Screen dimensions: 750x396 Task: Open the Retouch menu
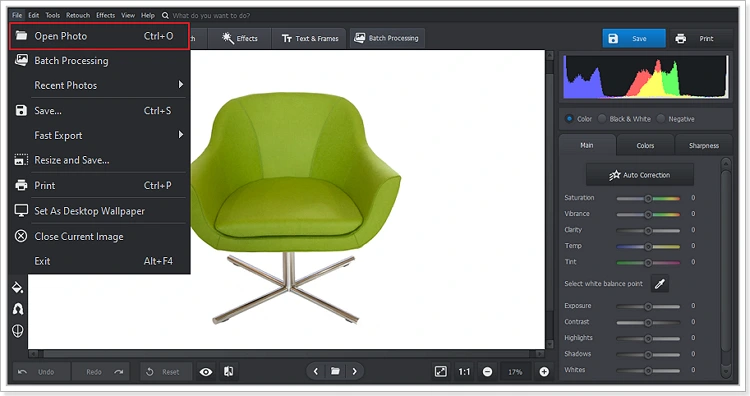pyautogui.click(x=78, y=15)
